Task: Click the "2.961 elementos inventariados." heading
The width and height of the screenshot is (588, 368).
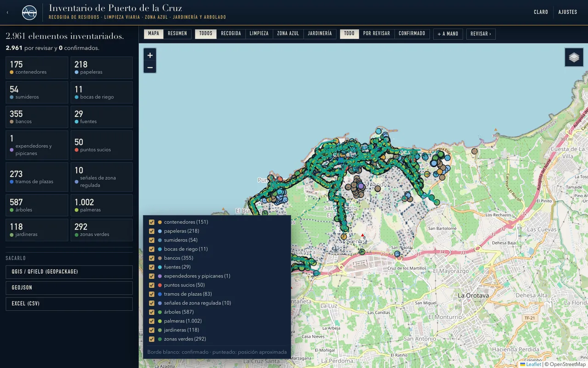Action: click(x=65, y=36)
